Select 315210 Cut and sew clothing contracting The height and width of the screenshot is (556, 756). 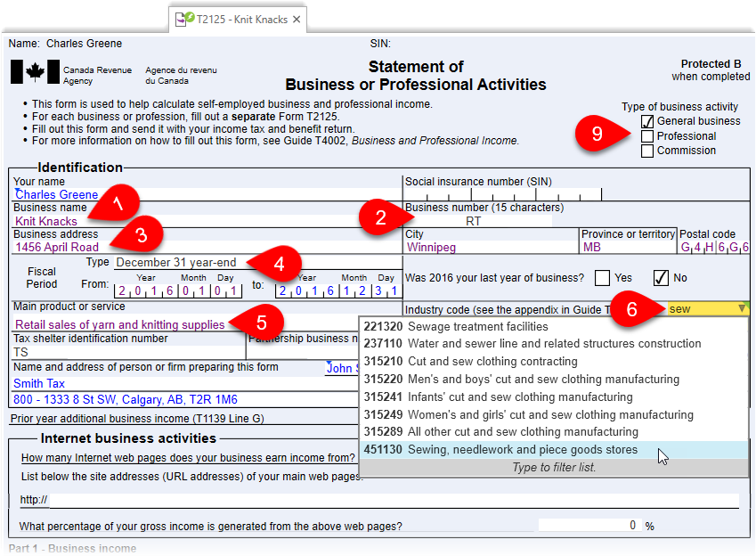554,362
